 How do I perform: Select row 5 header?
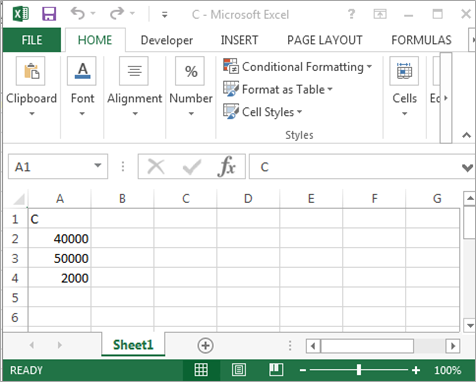point(15,297)
